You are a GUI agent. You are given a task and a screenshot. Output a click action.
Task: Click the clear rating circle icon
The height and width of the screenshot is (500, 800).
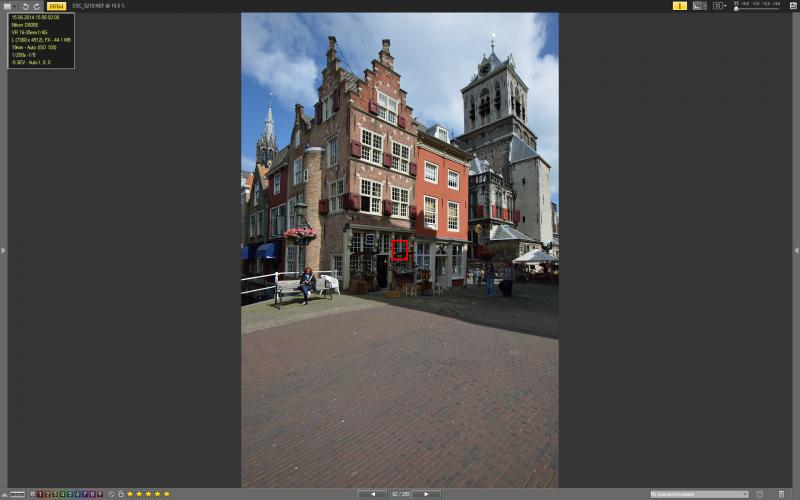click(x=111, y=494)
